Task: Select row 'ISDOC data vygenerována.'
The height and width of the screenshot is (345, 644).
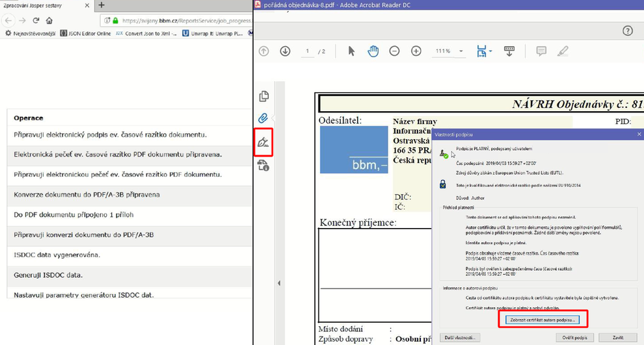Action: pos(129,255)
